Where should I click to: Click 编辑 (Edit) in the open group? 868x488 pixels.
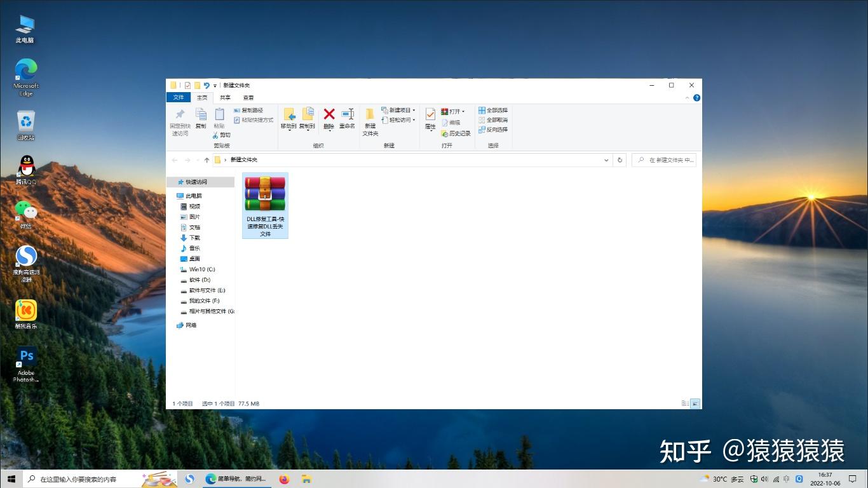click(x=451, y=123)
